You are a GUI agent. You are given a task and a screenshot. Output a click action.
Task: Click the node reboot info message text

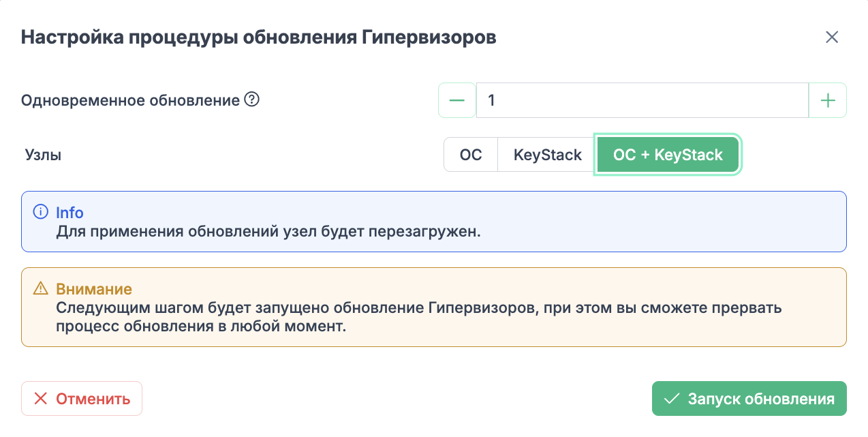click(268, 231)
